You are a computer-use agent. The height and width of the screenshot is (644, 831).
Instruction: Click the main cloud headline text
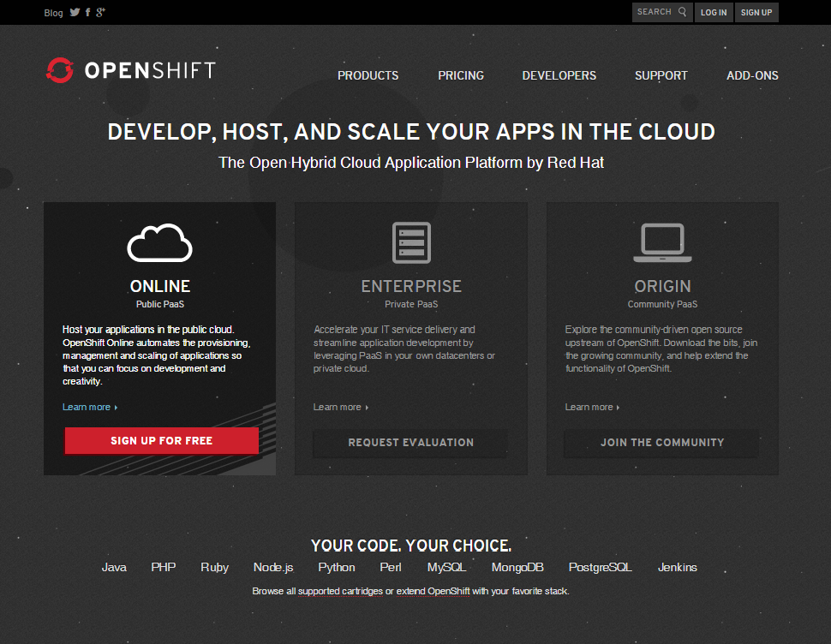pyautogui.click(x=411, y=132)
